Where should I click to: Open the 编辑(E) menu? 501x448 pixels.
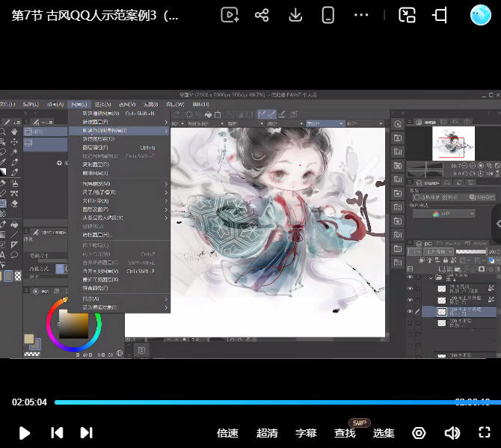(x=31, y=104)
